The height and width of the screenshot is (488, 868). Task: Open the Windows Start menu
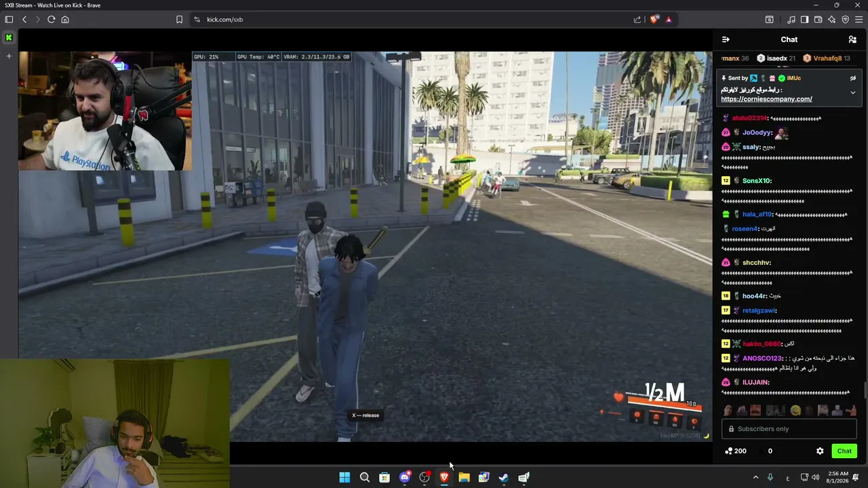(344, 478)
